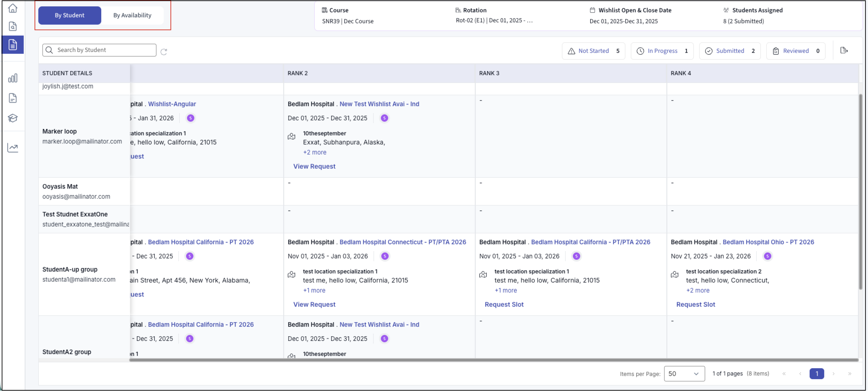This screenshot has width=868, height=391.
Task: Open the graduation cap sidebar icon
Action: coord(13,118)
